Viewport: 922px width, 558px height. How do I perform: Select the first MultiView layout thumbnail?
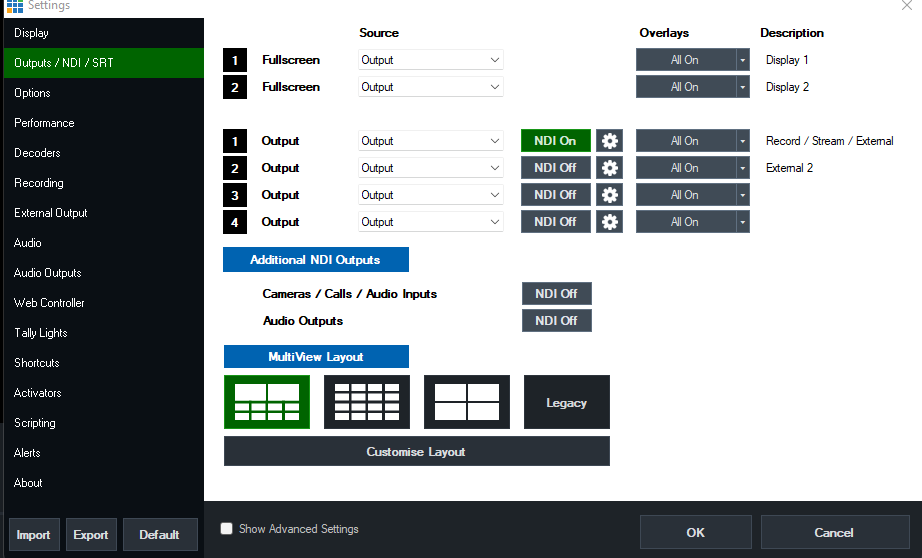coord(267,402)
